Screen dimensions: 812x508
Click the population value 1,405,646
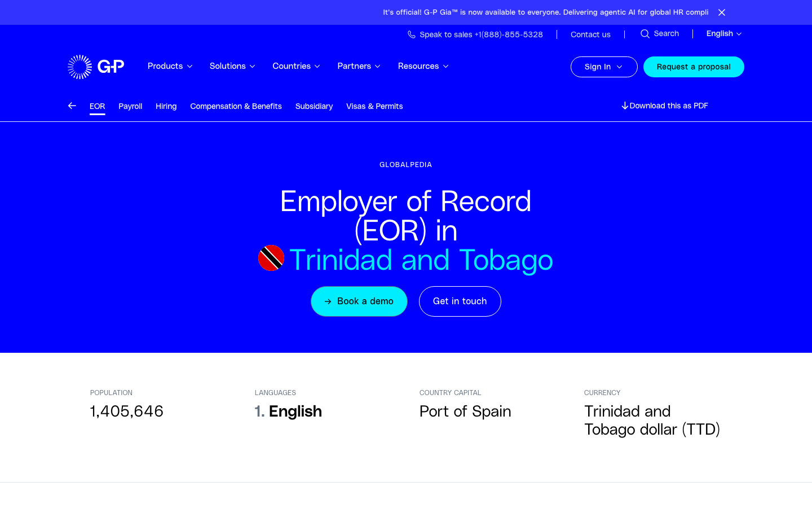127,411
